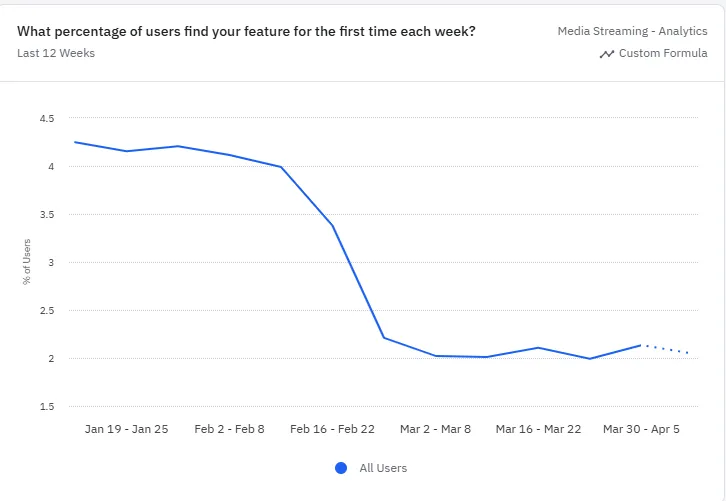Image resolution: width=726 pixels, height=501 pixels.
Task: Open the chart title about first-time feature users
Action: [x=246, y=31]
